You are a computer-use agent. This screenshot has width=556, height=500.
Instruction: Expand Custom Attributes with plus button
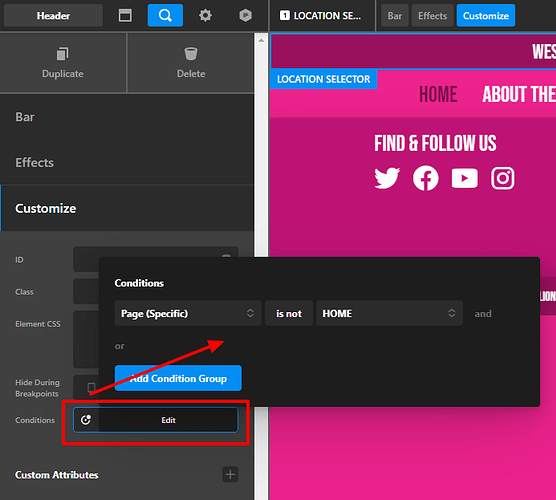[x=230, y=474]
